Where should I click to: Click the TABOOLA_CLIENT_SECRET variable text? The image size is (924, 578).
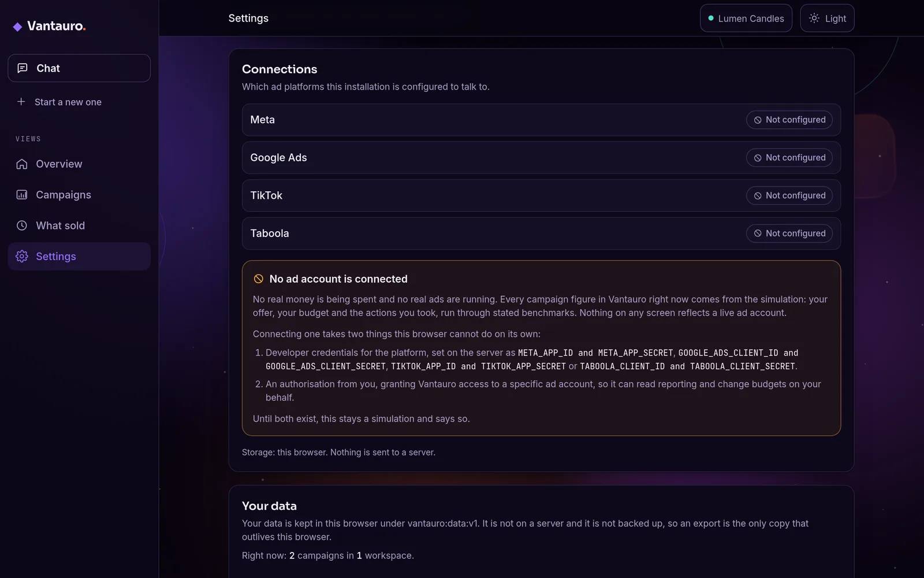[x=743, y=366]
